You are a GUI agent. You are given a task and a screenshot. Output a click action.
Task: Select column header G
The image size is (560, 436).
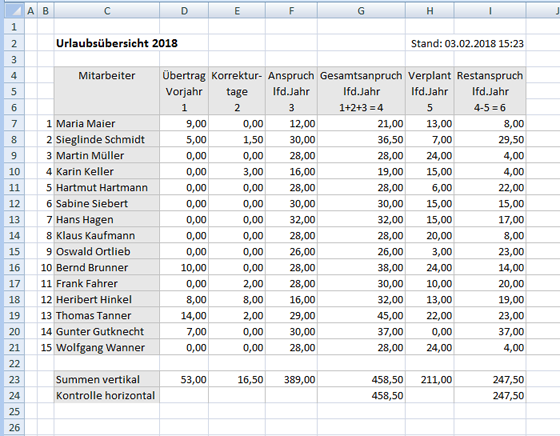(x=361, y=11)
